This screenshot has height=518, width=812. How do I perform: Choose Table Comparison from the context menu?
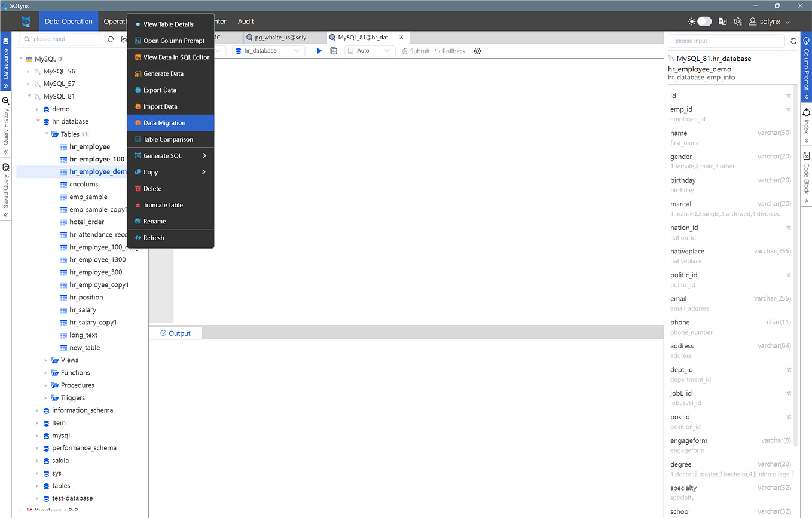point(168,139)
